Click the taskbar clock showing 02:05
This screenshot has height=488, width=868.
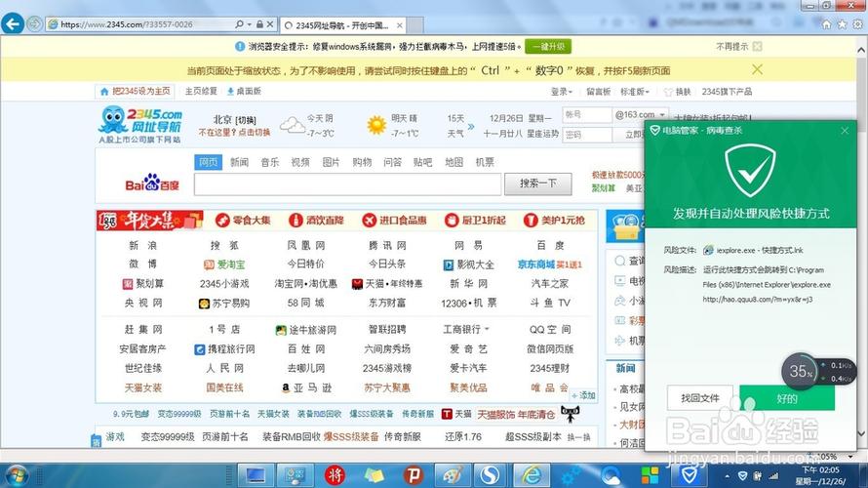(820, 475)
